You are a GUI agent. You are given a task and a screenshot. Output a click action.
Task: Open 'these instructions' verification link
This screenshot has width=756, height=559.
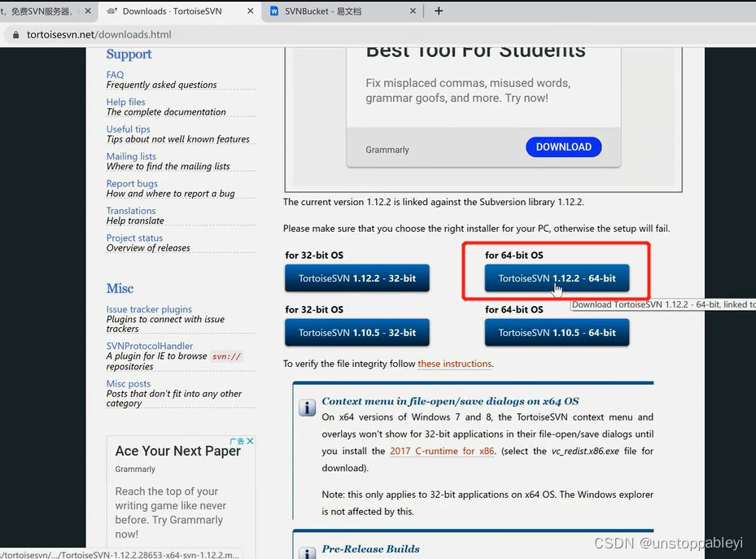[x=455, y=364]
